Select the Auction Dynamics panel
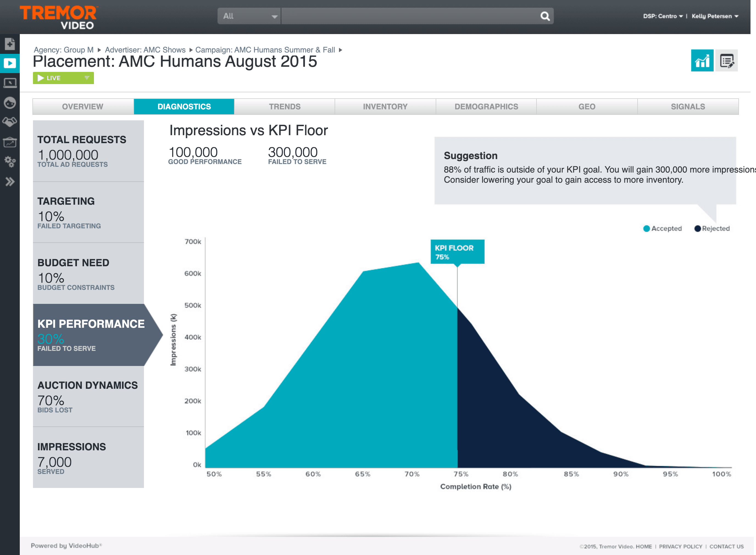756x555 pixels. [88, 396]
